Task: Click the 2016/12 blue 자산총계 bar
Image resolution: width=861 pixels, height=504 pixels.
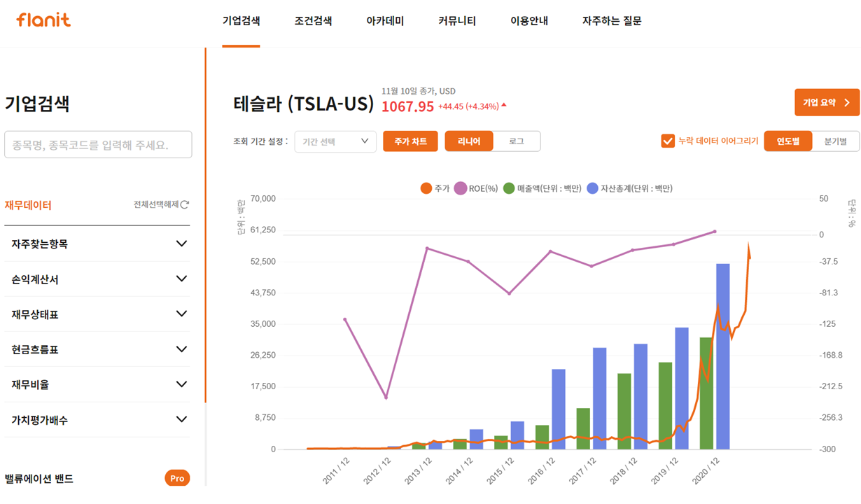Action: tap(558, 409)
